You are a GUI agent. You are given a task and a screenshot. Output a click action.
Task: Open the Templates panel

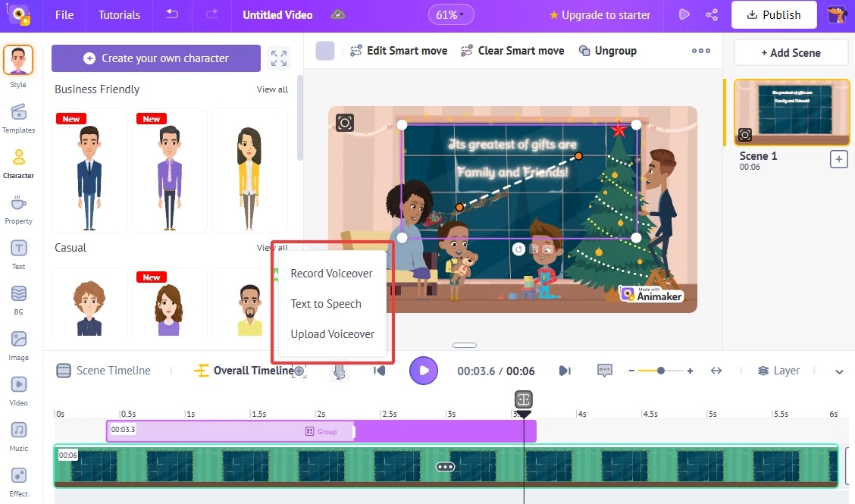pos(19,119)
